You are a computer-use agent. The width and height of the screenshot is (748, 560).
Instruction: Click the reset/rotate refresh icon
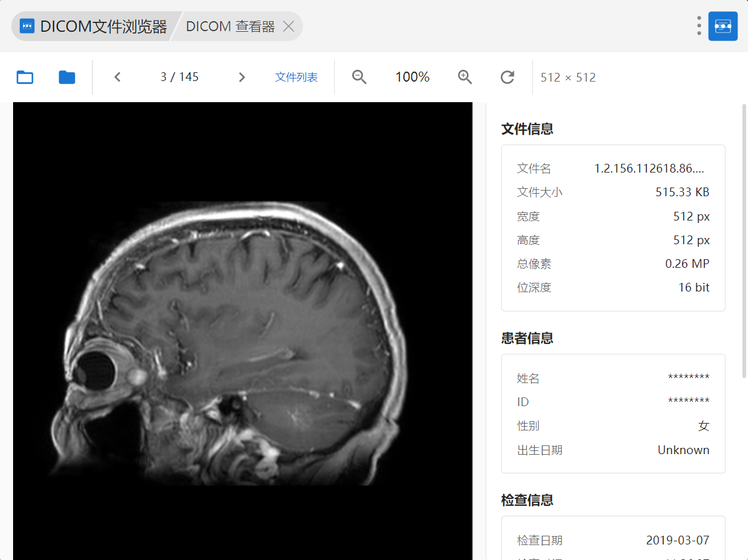coord(507,77)
